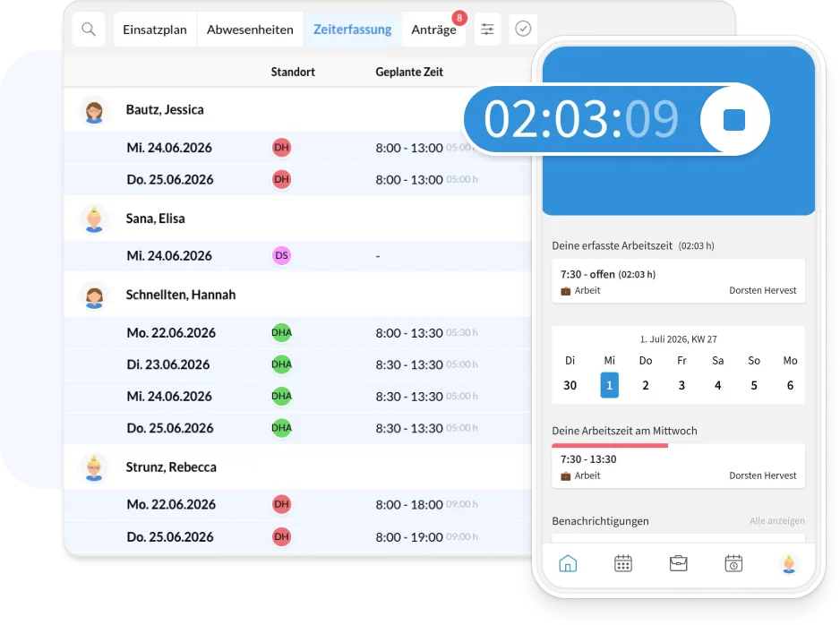The width and height of the screenshot is (840, 625).
Task: Select the Zeiterfassung tab
Action: 353,30
